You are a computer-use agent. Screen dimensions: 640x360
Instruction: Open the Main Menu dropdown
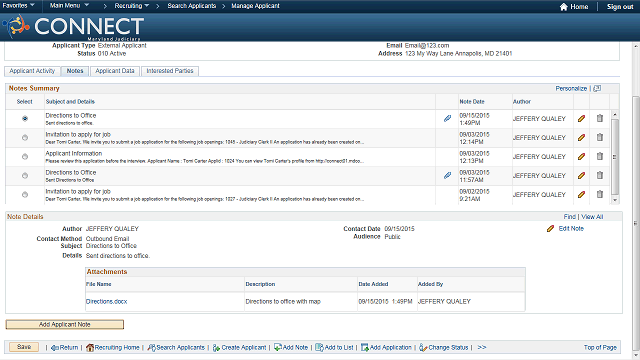69,5
